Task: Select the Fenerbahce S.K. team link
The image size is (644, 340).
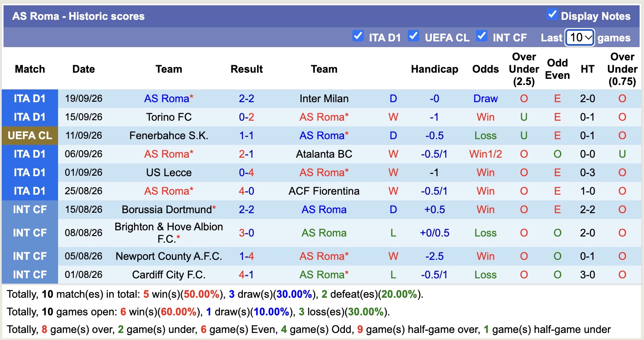Action: pyautogui.click(x=168, y=136)
